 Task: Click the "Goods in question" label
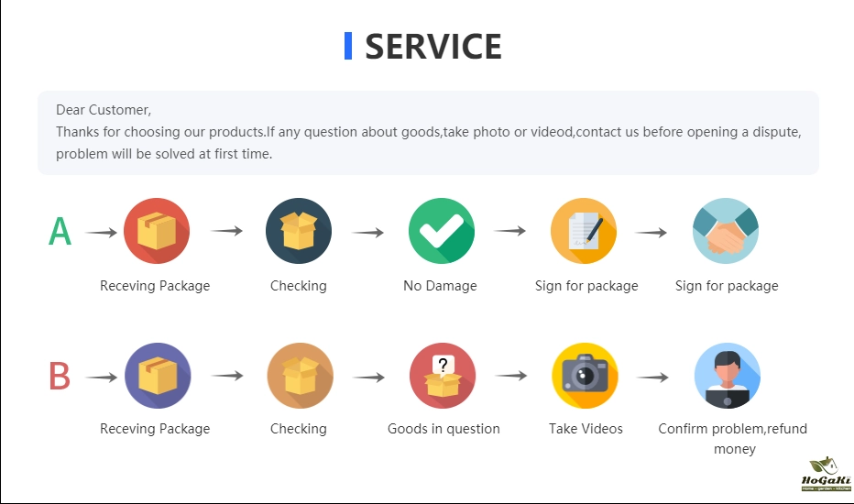pos(443,429)
